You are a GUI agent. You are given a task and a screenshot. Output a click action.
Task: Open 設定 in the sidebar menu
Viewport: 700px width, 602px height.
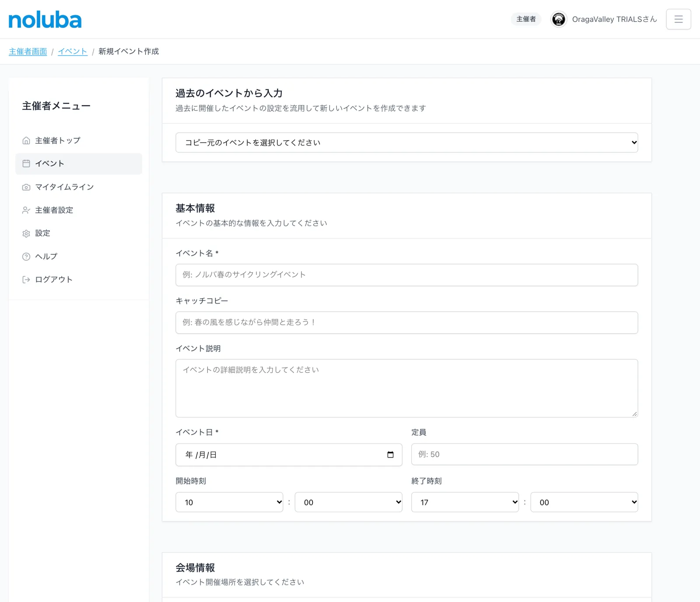[x=79, y=233]
